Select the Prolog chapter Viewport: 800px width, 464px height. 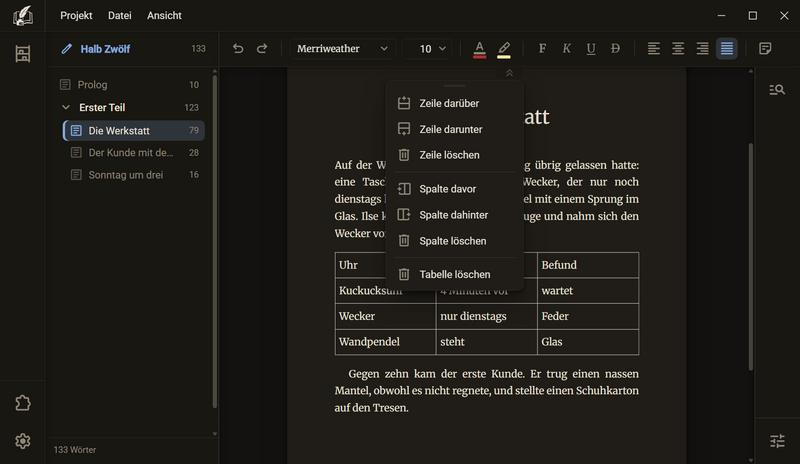coord(130,85)
